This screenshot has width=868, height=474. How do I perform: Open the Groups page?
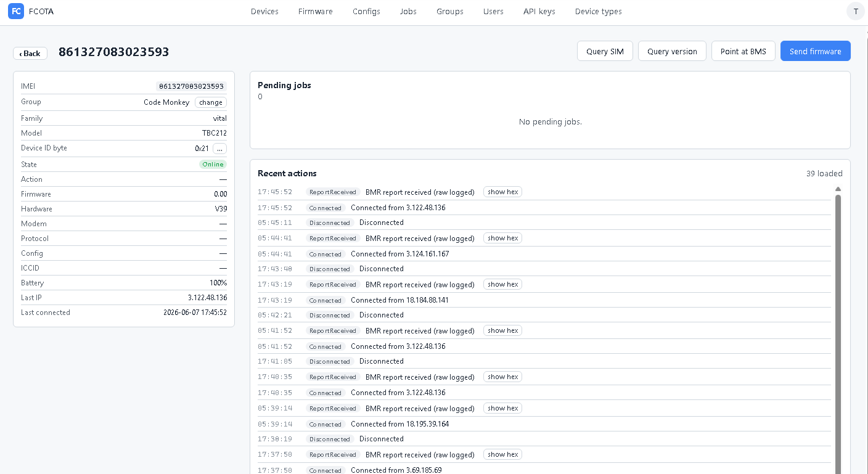(450, 11)
